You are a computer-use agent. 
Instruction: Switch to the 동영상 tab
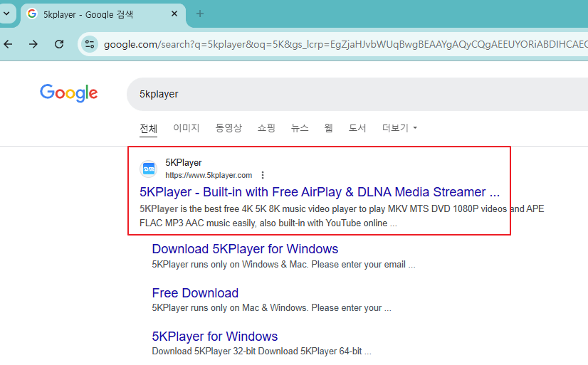pyautogui.click(x=229, y=128)
